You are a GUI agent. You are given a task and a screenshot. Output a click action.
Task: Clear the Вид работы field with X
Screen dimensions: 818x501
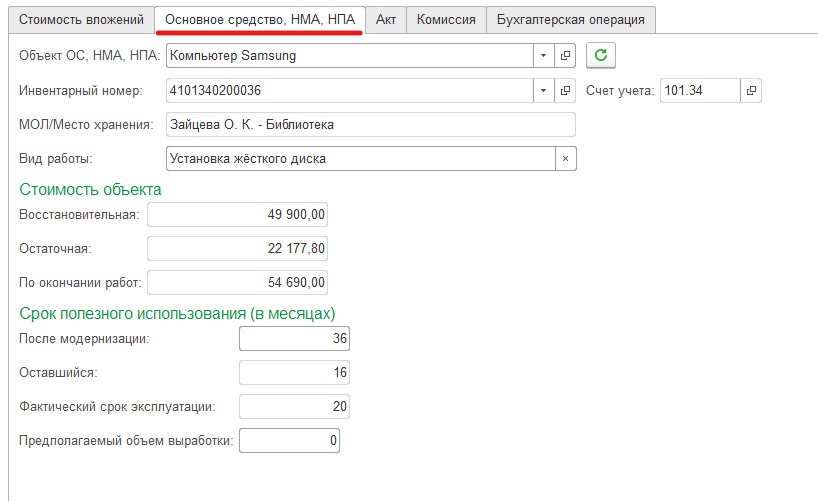click(x=565, y=159)
